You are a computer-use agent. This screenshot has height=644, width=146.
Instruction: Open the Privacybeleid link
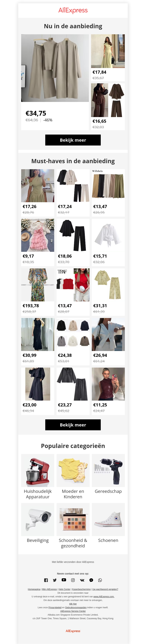click(55, 607)
